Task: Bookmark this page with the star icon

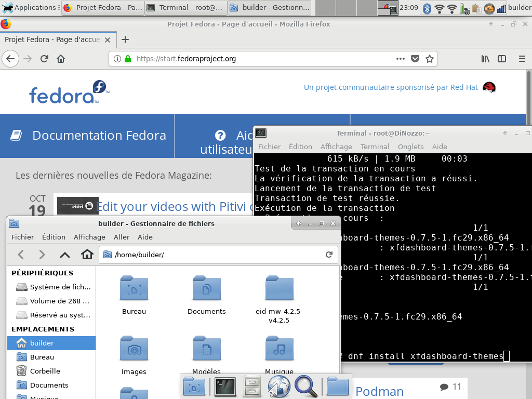Action: click(430, 59)
